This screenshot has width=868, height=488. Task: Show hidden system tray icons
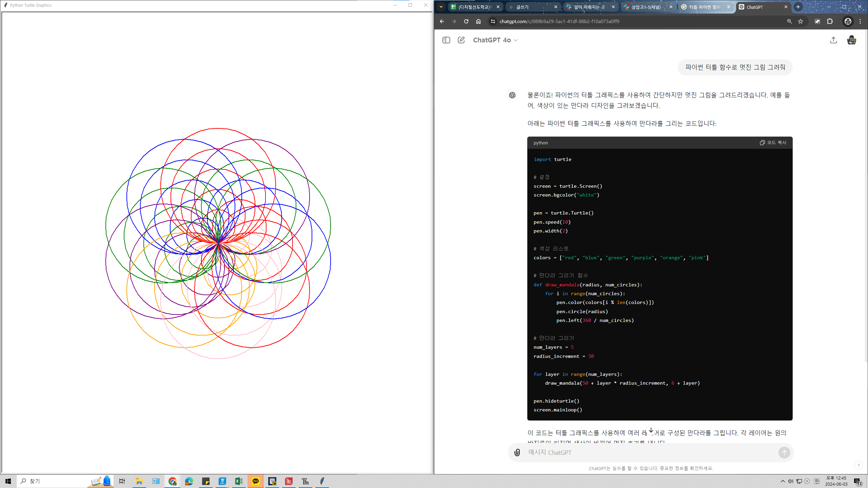click(x=783, y=481)
